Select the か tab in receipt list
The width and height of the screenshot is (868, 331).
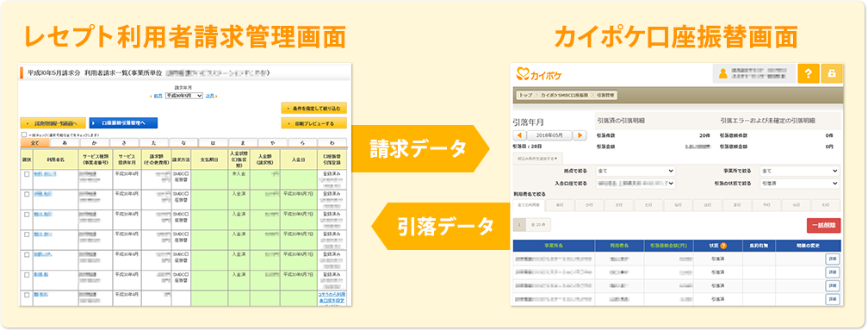tap(94, 143)
